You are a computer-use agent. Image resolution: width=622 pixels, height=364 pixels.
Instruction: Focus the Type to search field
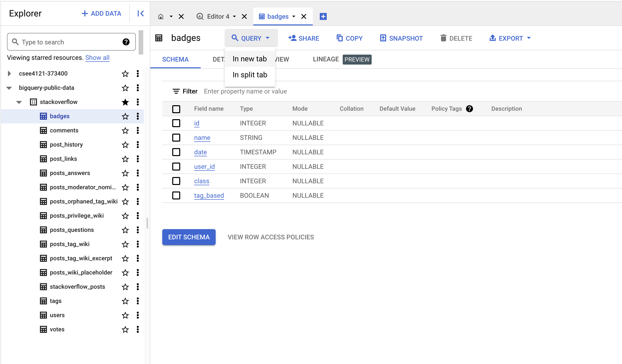71,42
